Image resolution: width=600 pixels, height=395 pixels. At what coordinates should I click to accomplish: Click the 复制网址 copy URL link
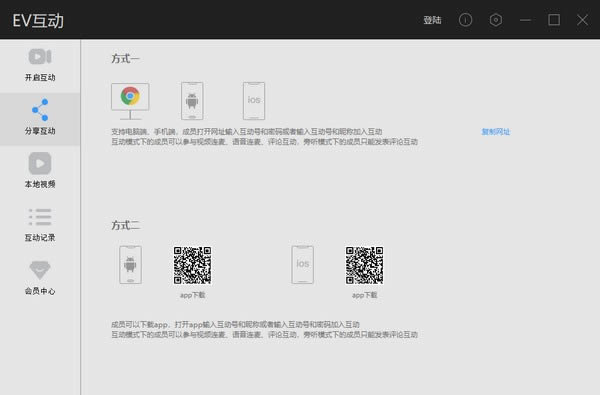(496, 132)
